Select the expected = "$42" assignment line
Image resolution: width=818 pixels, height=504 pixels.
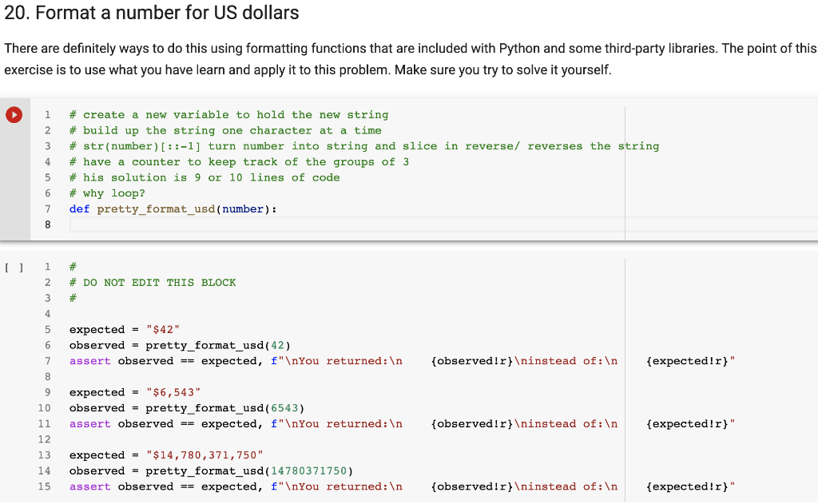124,329
